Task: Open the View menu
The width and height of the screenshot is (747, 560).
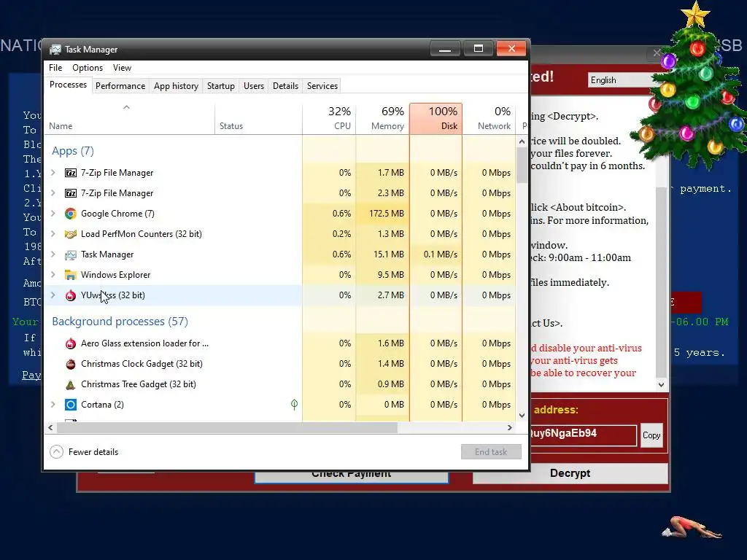Action: 122,68
